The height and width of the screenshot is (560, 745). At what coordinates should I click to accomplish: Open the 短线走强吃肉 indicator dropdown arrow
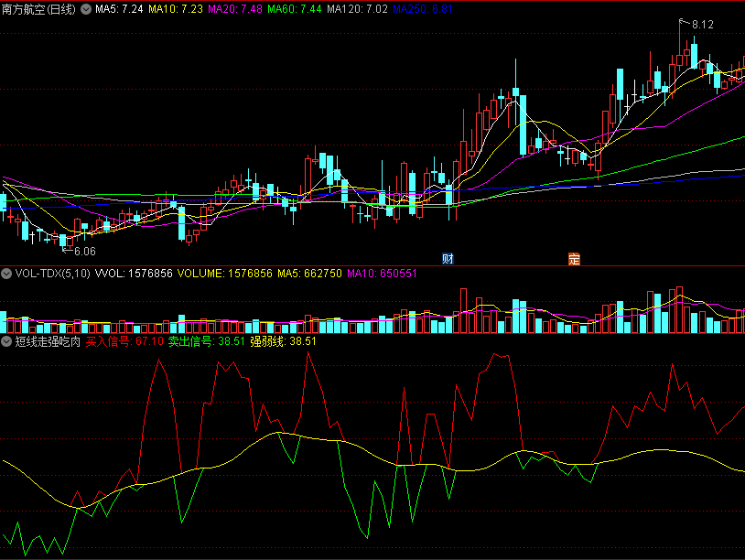[x=6, y=341]
